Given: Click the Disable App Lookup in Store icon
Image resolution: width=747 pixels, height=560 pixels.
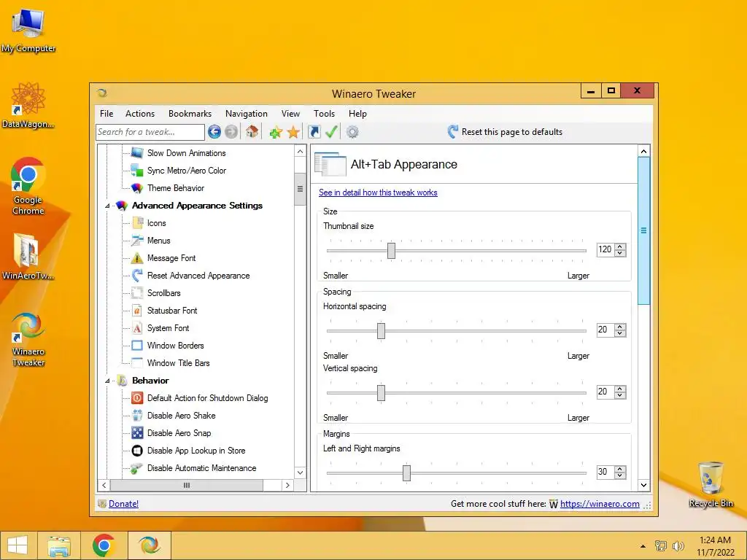Looking at the screenshot, I should [137, 451].
